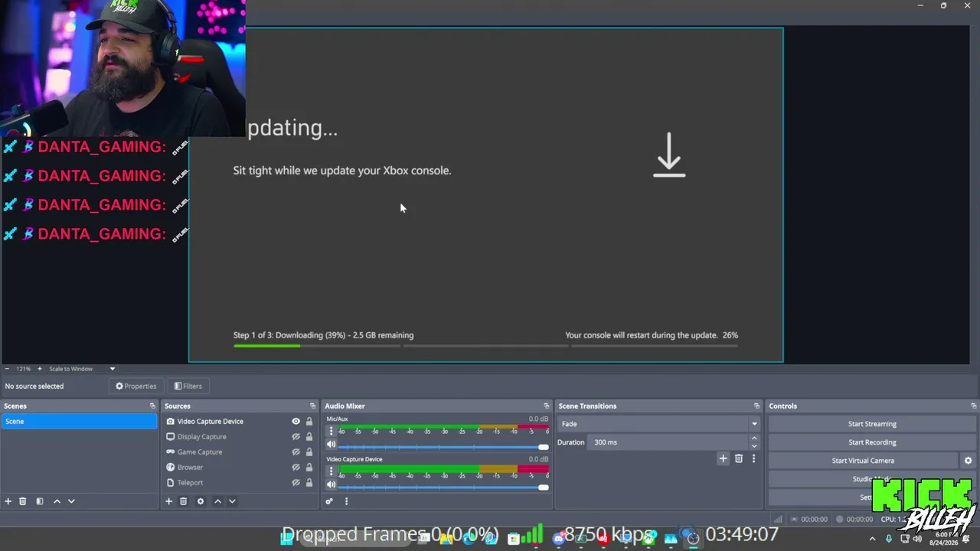Undock the Controls panel
Viewport: 980px width, 551px height.
click(973, 406)
